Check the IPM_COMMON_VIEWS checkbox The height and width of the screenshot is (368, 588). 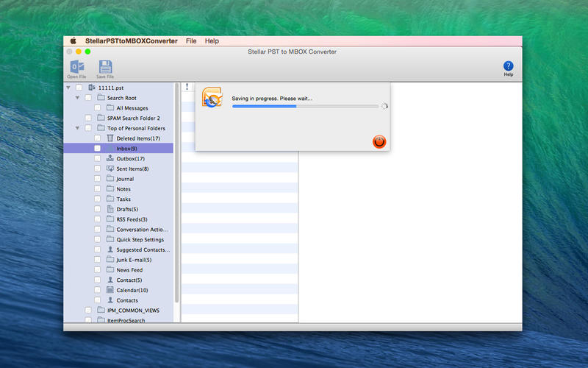(88, 310)
